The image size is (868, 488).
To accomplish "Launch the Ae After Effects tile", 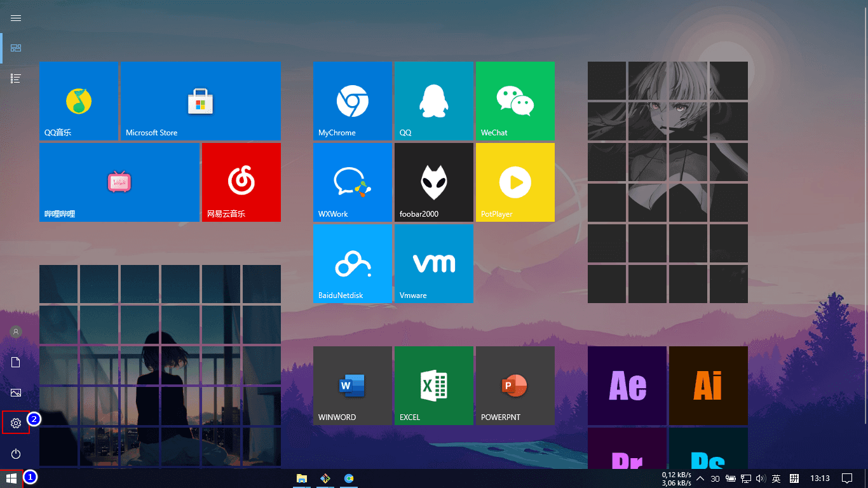I will pos(627,386).
